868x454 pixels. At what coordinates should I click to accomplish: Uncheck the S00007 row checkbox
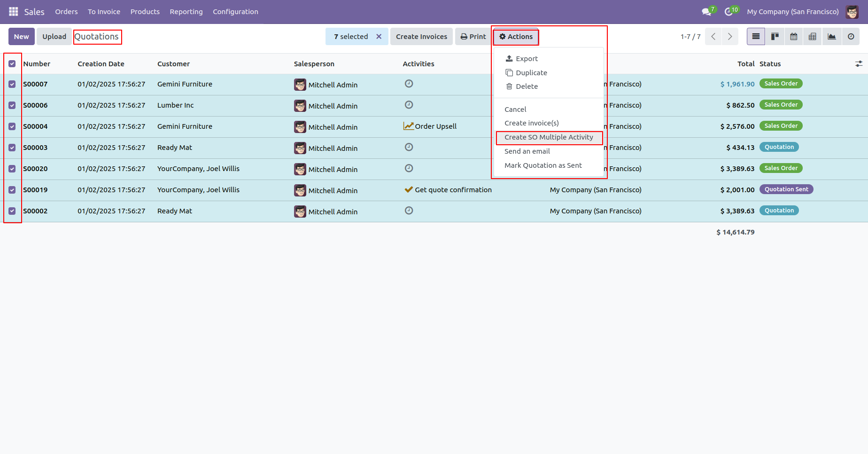point(12,84)
